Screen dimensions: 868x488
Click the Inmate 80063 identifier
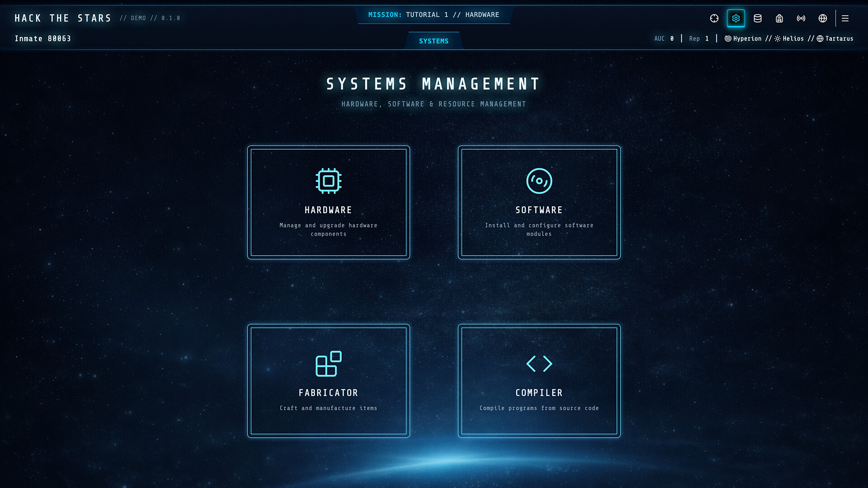pos(43,38)
